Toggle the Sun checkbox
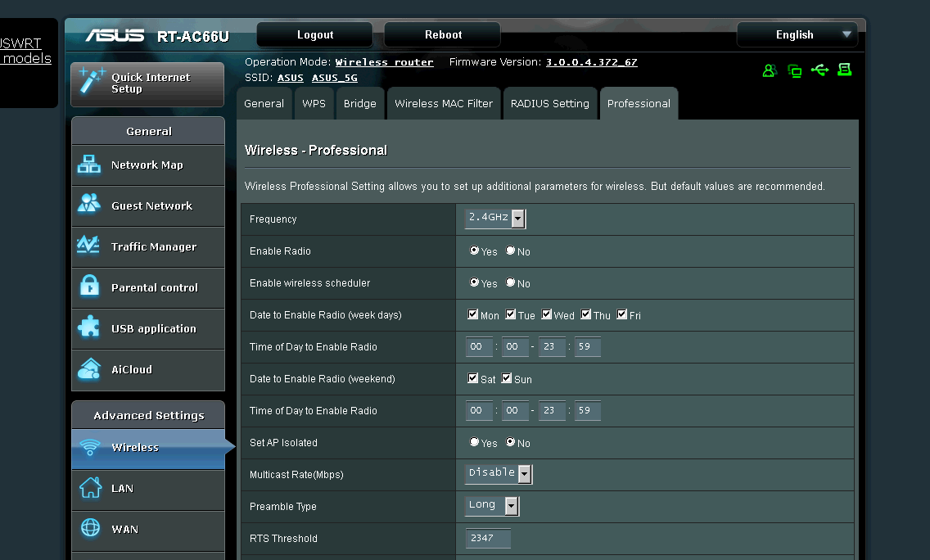 pyautogui.click(x=507, y=378)
